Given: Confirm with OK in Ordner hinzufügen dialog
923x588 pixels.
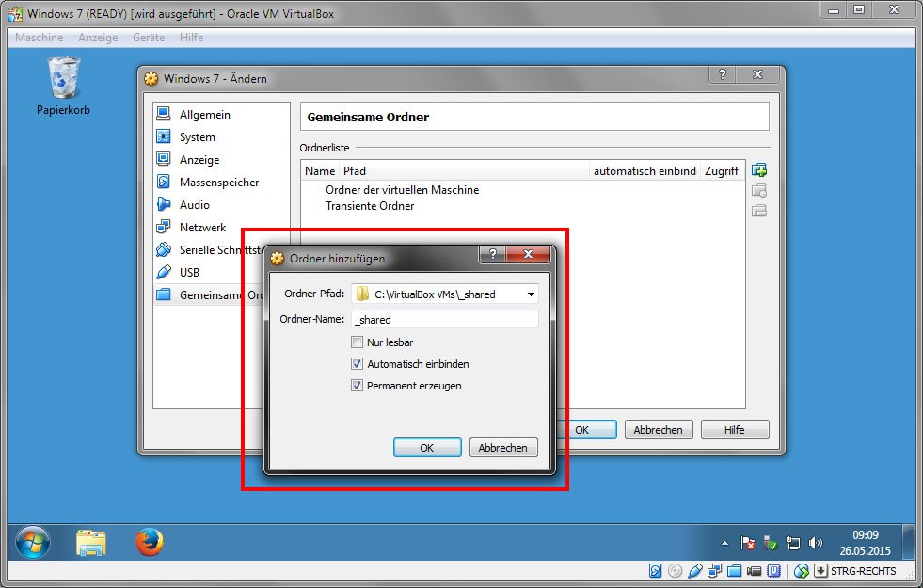Looking at the screenshot, I should tap(427, 447).
